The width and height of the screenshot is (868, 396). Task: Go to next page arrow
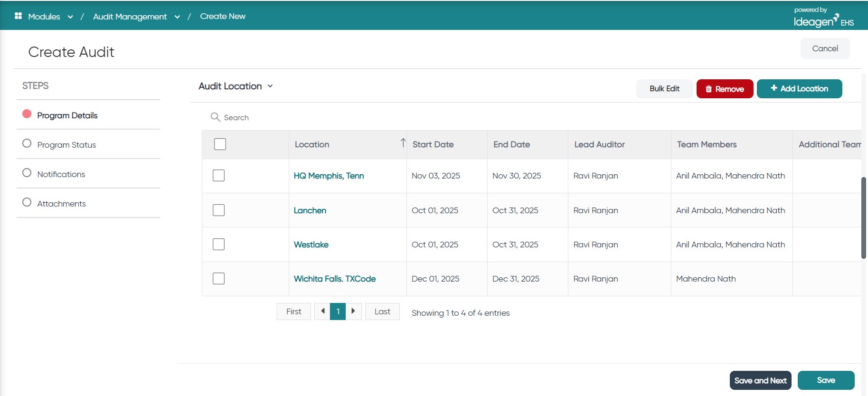click(x=353, y=311)
